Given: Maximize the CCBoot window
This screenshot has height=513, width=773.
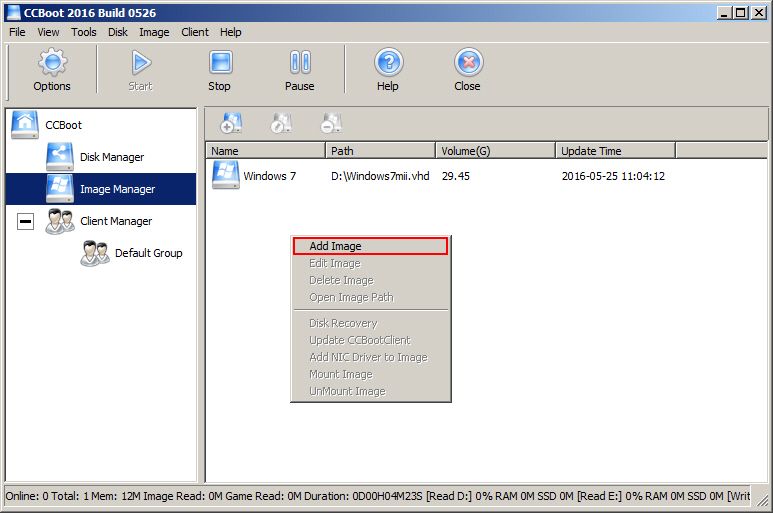Looking at the screenshot, I should point(740,13).
